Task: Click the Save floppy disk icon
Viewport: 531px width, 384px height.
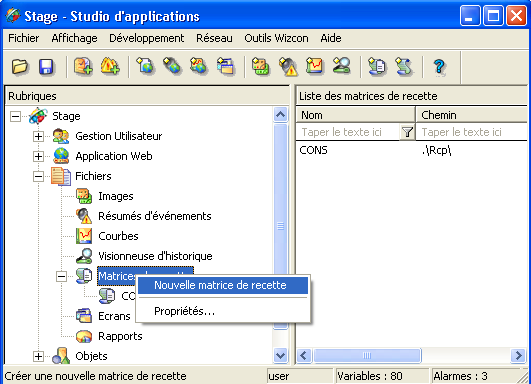Action: (x=46, y=66)
